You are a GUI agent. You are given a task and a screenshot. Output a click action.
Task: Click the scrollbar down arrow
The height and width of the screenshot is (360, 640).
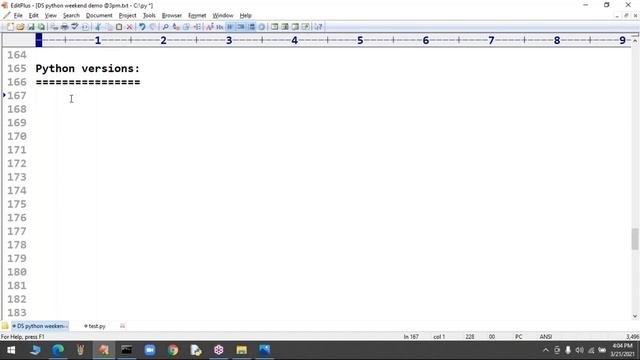click(635, 316)
